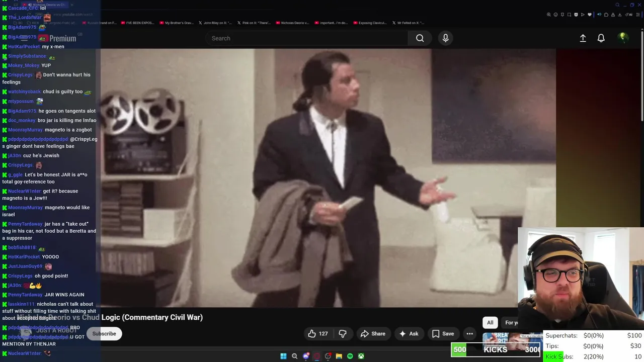Click chat username 'SimplySubstance'
644x362 pixels.
click(27, 56)
